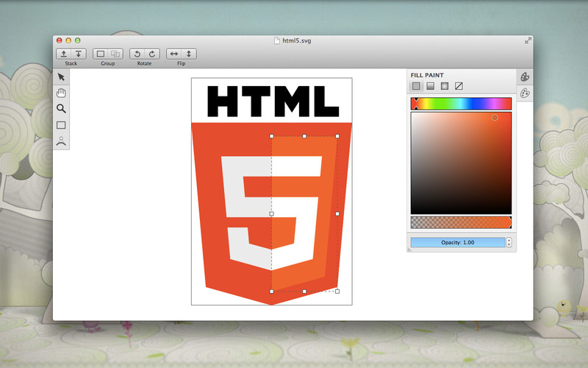
Task: Choose the path node editing tool
Action: click(61, 141)
